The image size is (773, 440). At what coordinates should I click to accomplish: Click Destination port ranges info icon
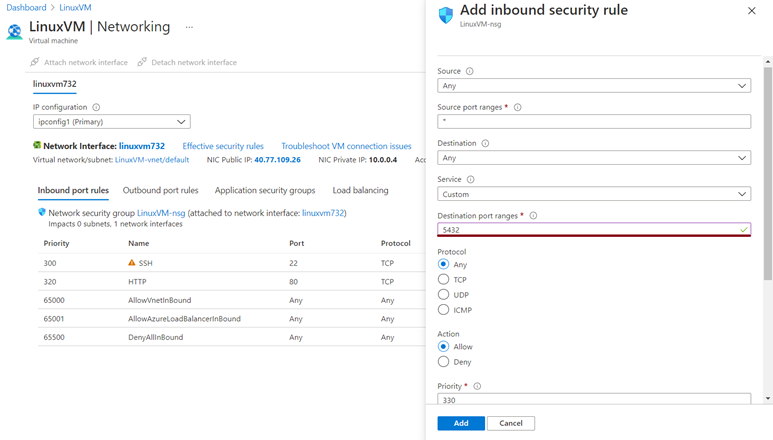[533, 215]
